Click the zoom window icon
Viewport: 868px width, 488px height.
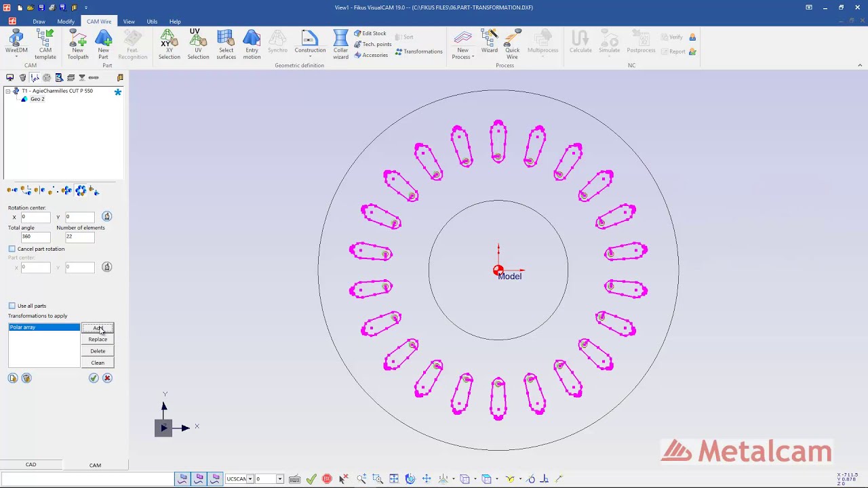point(378,479)
